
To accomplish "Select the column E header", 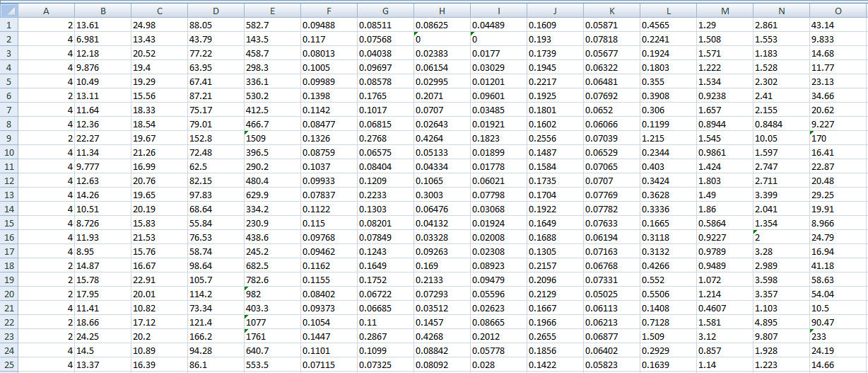I will (272, 11).
